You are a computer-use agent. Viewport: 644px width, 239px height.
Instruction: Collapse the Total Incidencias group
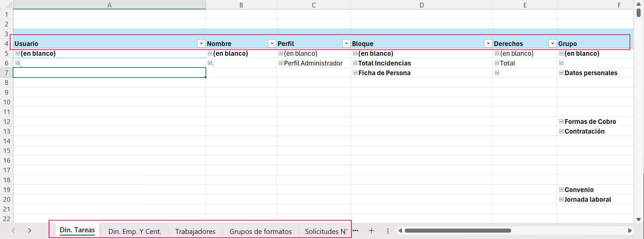(355, 63)
